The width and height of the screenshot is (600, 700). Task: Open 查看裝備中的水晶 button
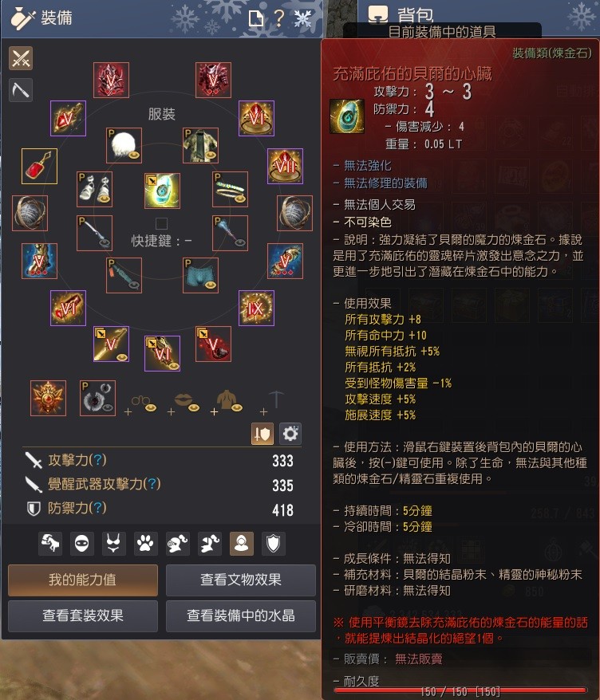tap(241, 615)
